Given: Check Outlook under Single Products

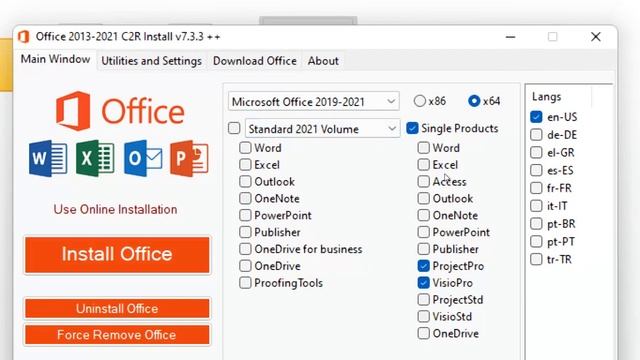Looking at the screenshot, I should pyautogui.click(x=445, y=198).
